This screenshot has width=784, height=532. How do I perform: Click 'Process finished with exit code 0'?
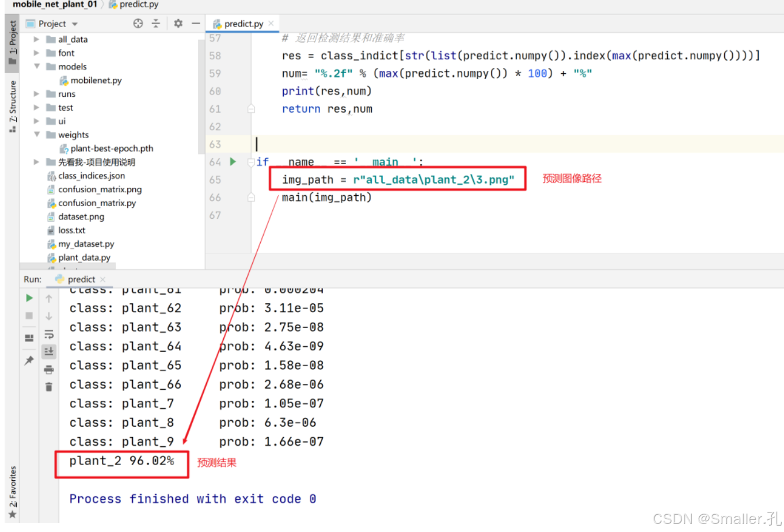tap(193, 499)
